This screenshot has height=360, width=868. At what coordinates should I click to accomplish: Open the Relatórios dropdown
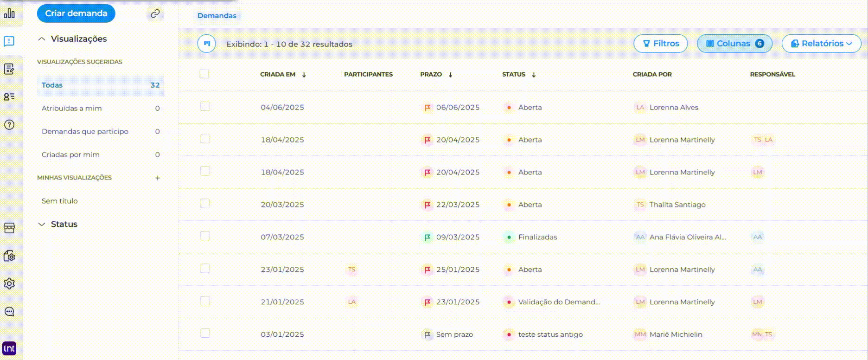[821, 44]
